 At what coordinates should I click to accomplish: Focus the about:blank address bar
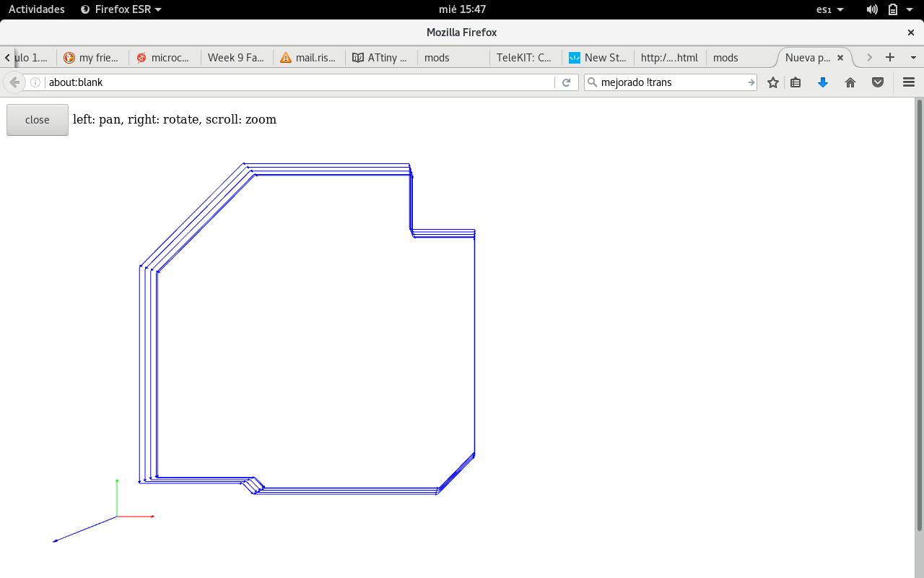(x=300, y=82)
